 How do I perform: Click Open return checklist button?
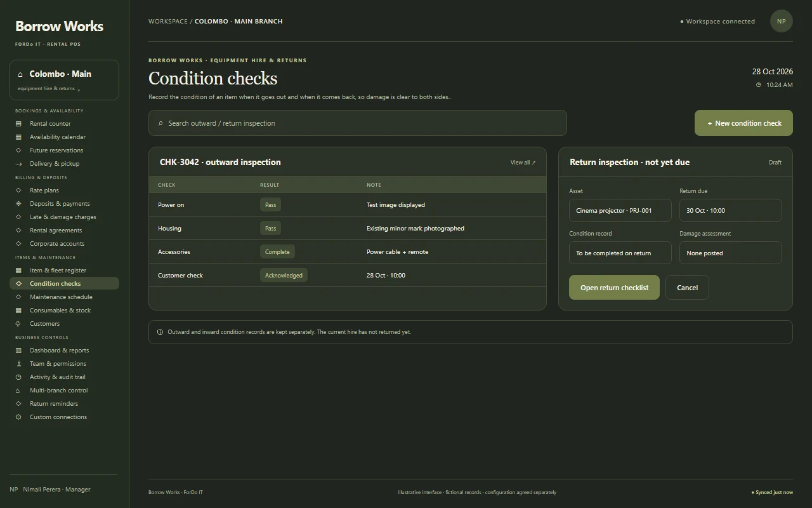click(x=614, y=288)
